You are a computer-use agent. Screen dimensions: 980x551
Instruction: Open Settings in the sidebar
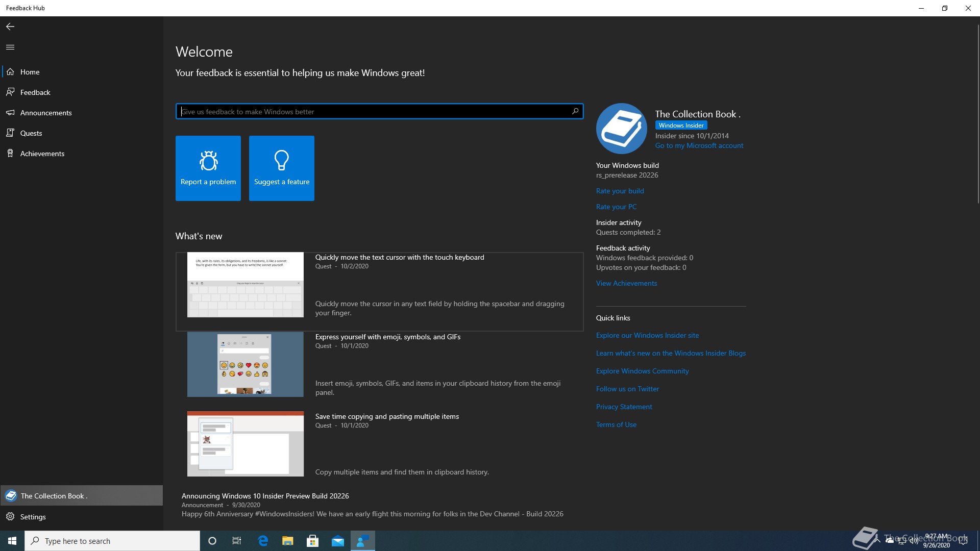(82, 517)
